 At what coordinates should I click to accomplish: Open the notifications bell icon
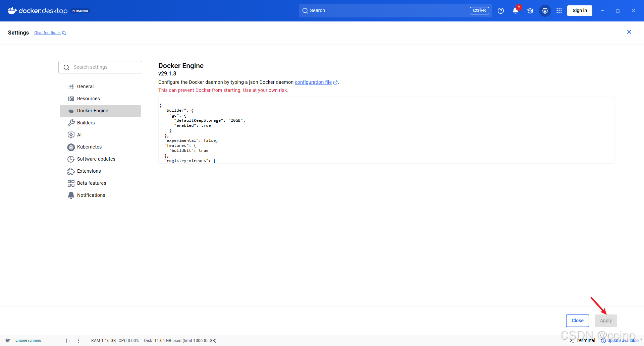[x=516, y=11]
